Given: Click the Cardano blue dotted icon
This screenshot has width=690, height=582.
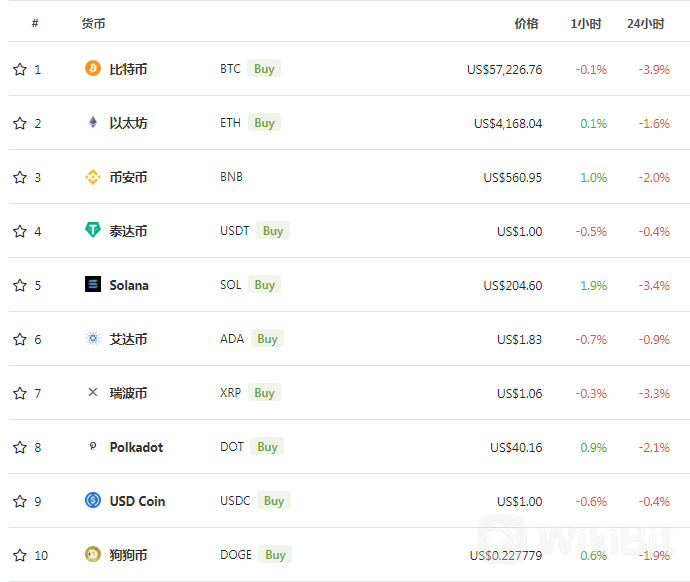Looking at the screenshot, I should 93,338.
